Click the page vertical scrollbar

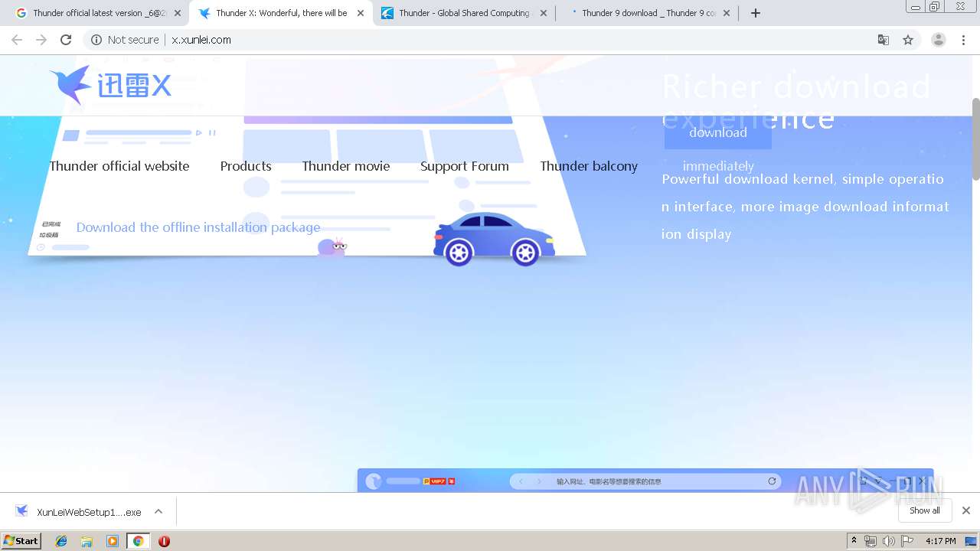(975, 138)
